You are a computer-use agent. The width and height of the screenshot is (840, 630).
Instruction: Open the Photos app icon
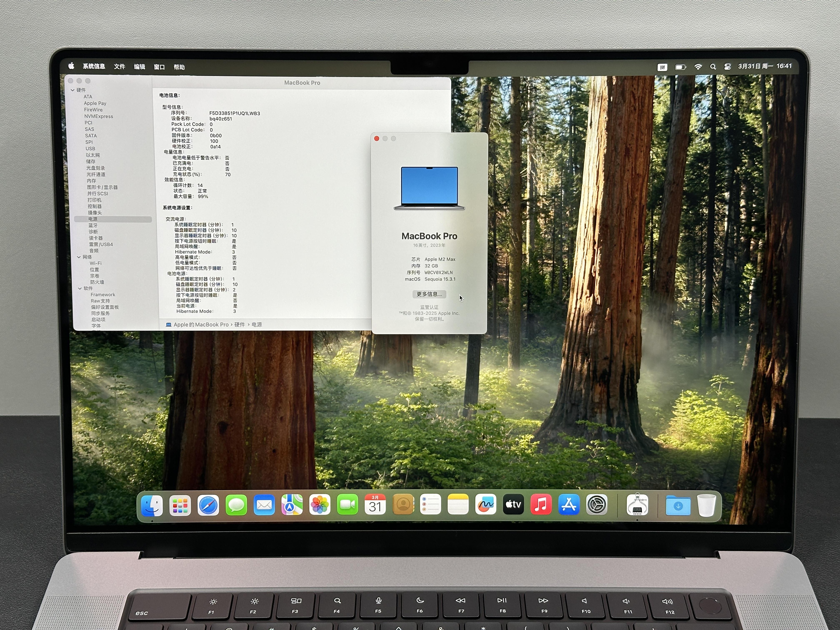(x=320, y=505)
